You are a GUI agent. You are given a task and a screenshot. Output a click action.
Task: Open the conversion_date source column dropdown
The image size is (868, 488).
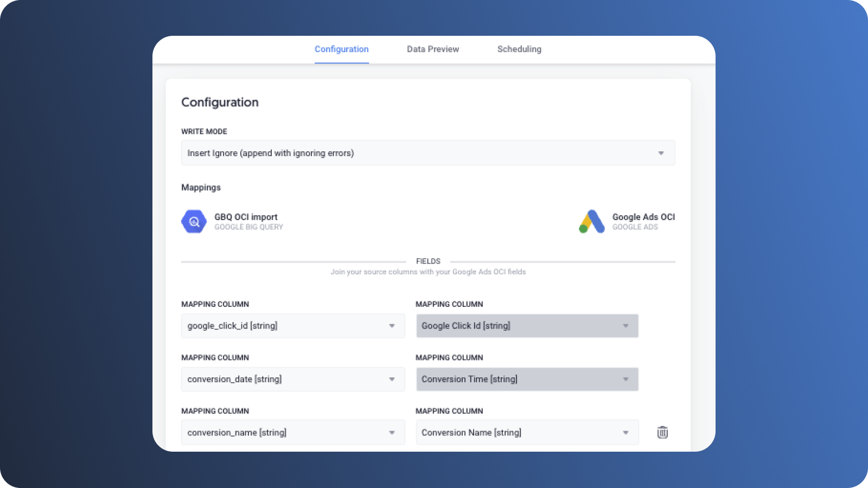[293, 379]
